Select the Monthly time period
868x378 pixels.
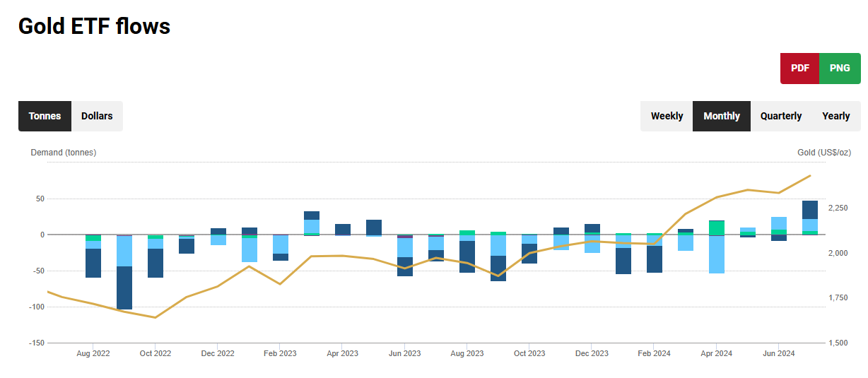[721, 116]
